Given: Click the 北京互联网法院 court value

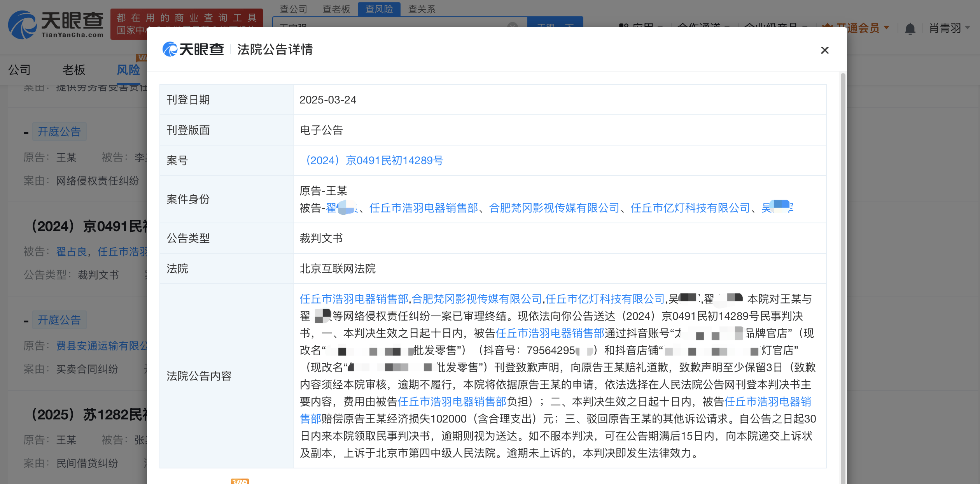Looking at the screenshot, I should 338,268.
